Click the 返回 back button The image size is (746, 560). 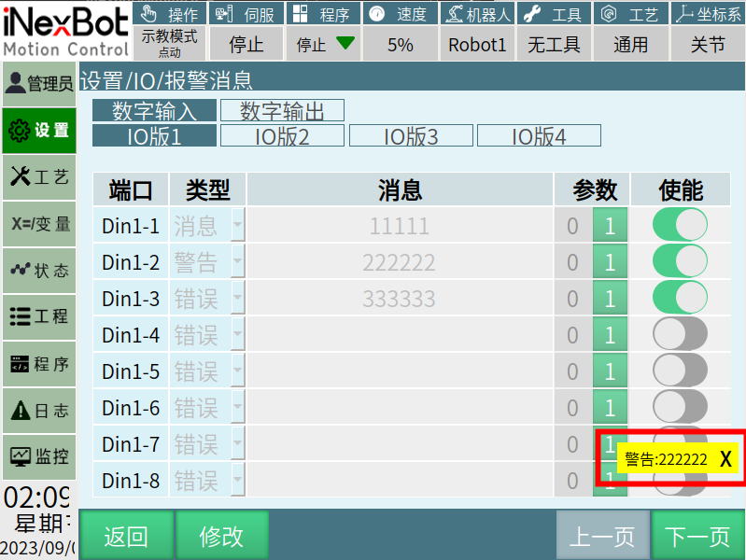(x=126, y=536)
